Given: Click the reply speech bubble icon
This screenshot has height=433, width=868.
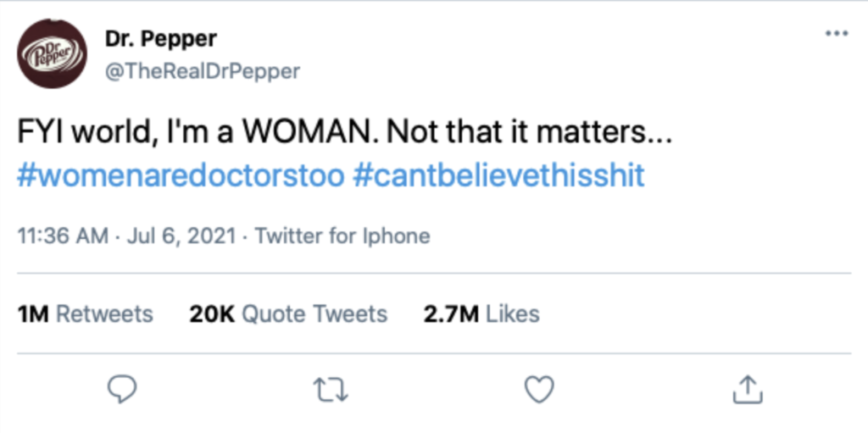Looking at the screenshot, I should pyautogui.click(x=122, y=390).
